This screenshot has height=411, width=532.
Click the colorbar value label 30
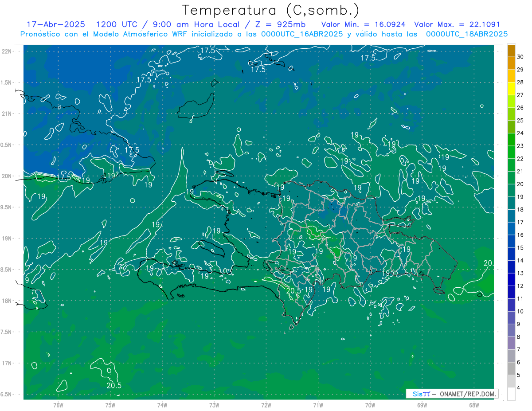[520, 56]
